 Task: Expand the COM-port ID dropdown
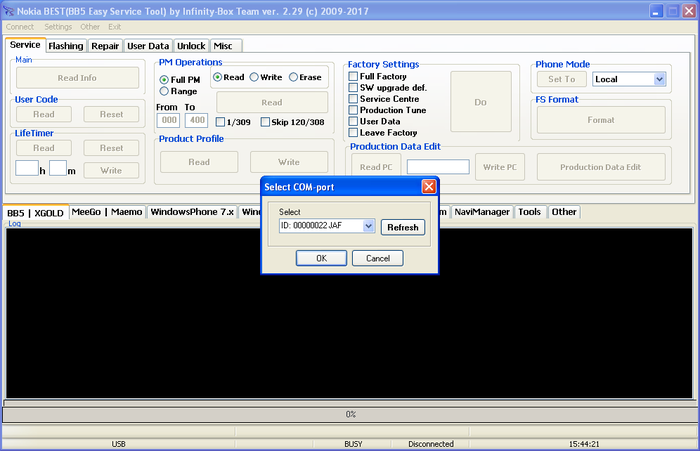(369, 227)
